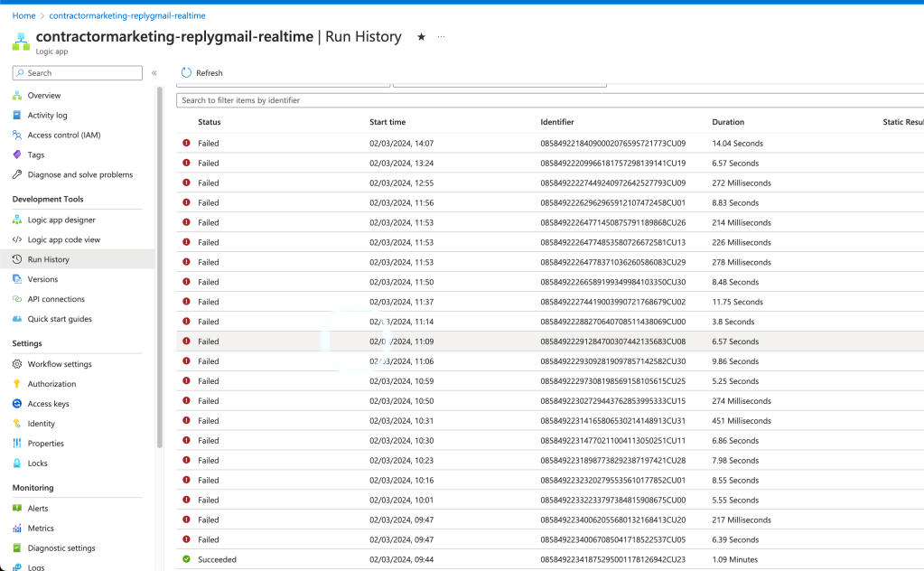Open the Authorization key icon
The image size is (924, 571).
pos(17,384)
